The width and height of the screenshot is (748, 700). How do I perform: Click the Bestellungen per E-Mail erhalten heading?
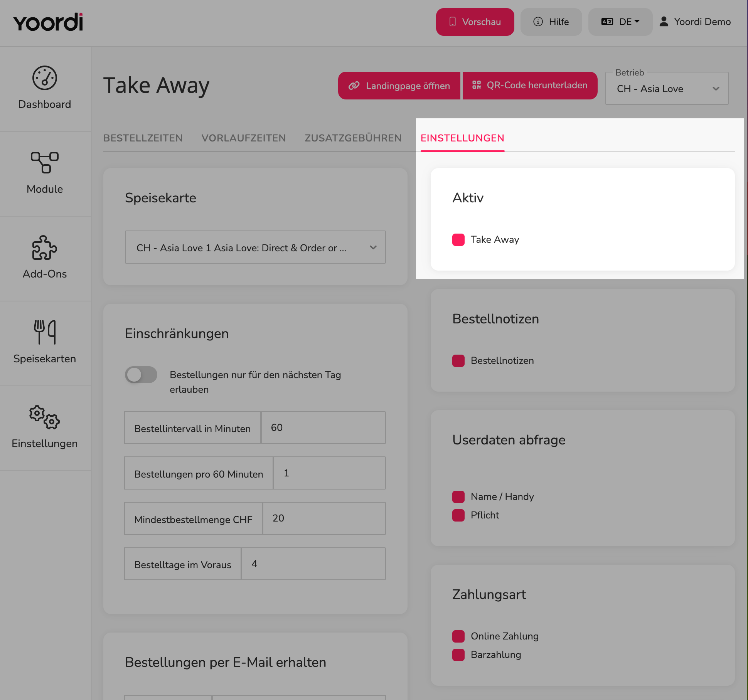coord(226,662)
